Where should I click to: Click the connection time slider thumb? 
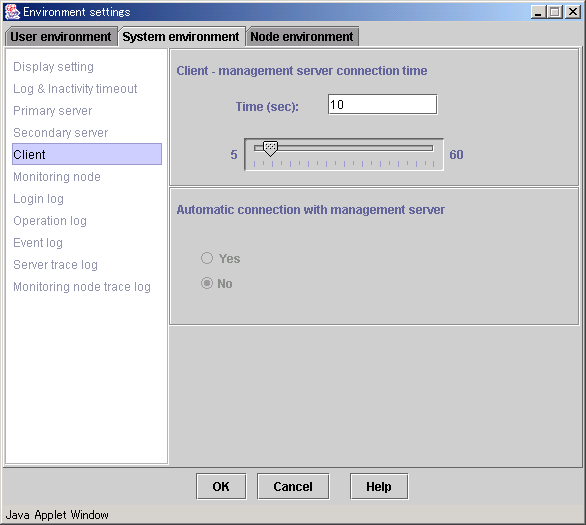(270, 148)
